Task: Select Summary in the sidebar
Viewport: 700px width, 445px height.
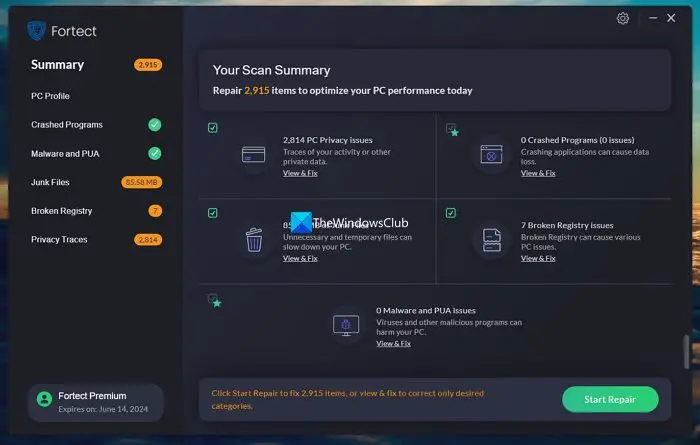Action: pyautogui.click(x=57, y=65)
